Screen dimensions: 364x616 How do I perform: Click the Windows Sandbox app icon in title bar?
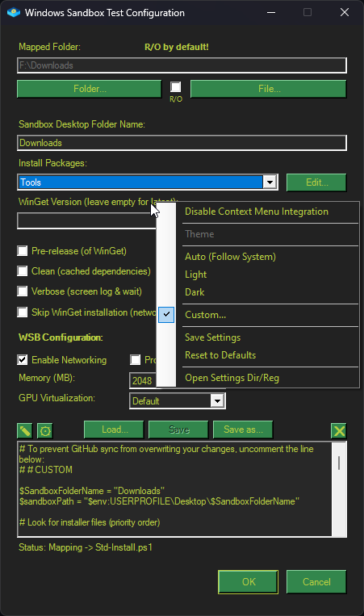click(x=14, y=13)
